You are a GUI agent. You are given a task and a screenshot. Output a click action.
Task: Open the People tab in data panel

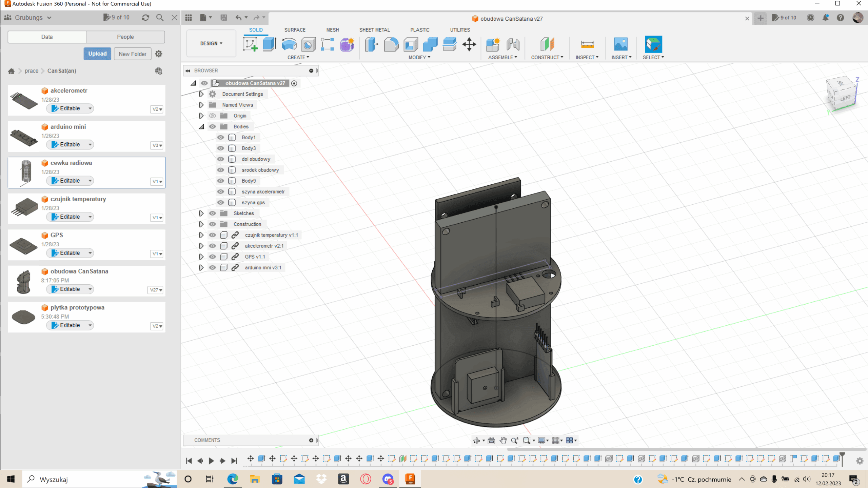(125, 37)
